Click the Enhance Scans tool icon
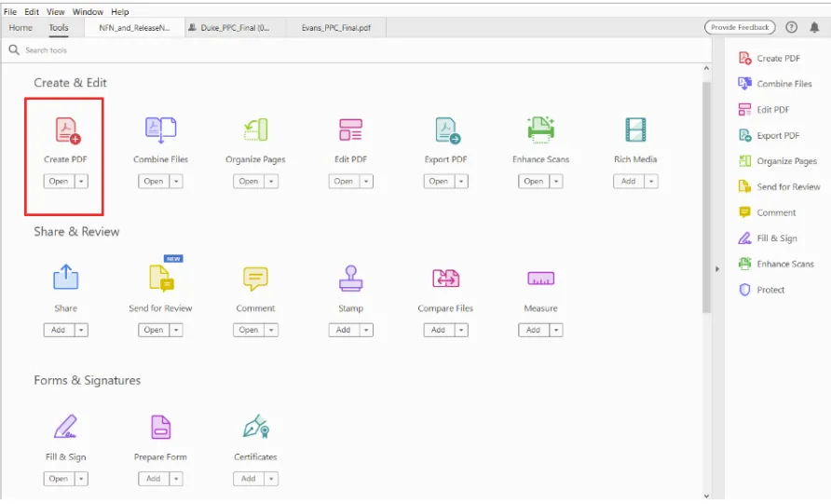Viewport: 831px width, 504px height. pos(540,129)
